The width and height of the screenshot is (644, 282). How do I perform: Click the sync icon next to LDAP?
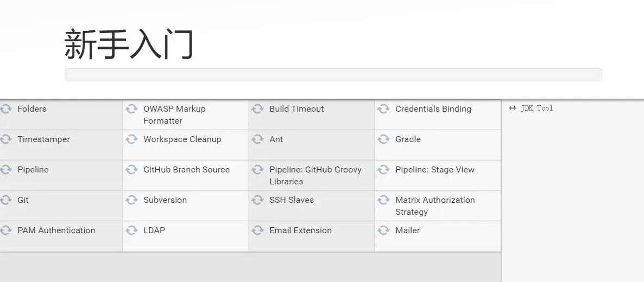pyautogui.click(x=131, y=230)
